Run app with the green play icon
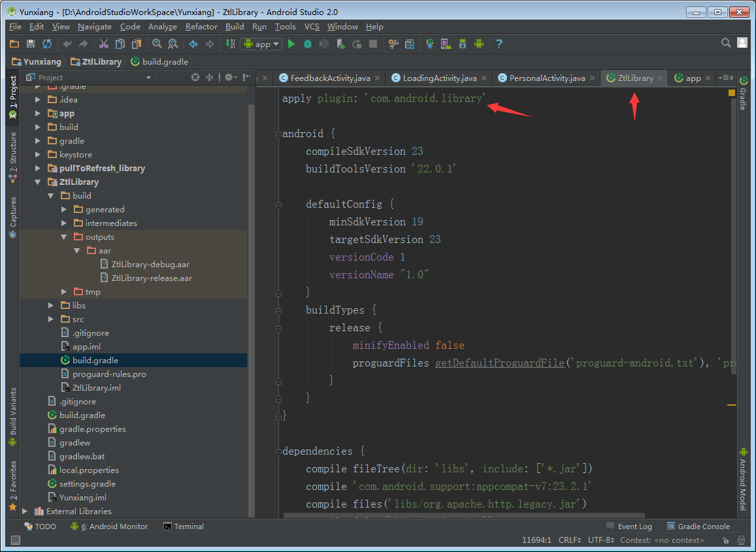This screenshot has width=756, height=552. pos(291,44)
